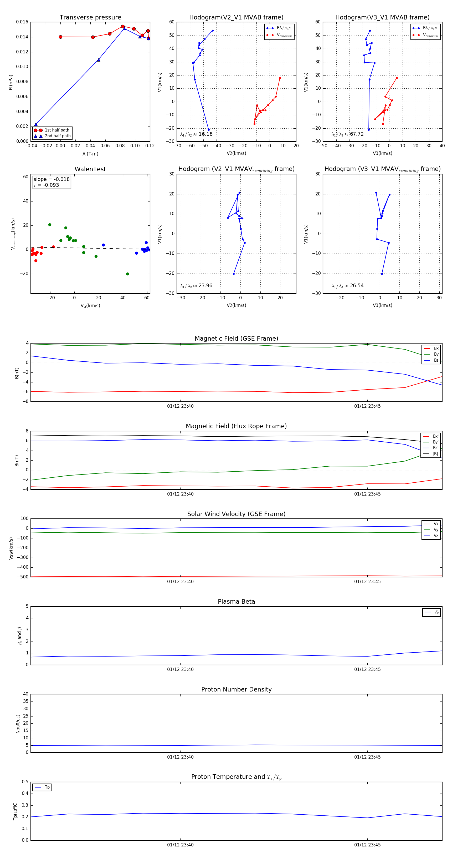Click the "Np(#/cc)" y-axis label

(x=18, y=724)
